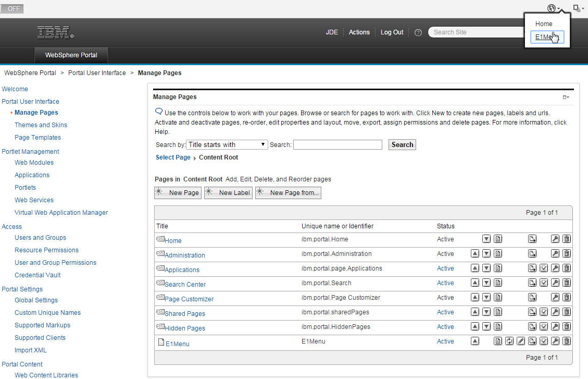The image size is (588, 379).
Task: Open the globe navigation dropdown
Action: tap(554, 8)
